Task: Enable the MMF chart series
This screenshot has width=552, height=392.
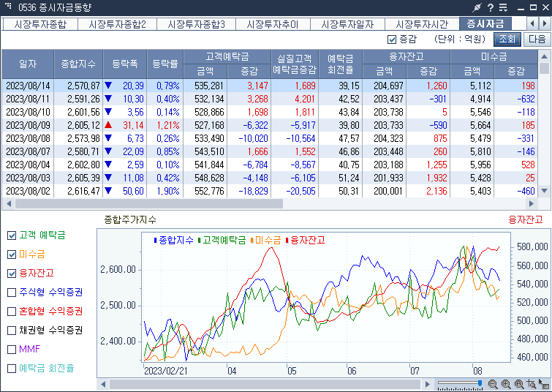Action: (x=12, y=350)
